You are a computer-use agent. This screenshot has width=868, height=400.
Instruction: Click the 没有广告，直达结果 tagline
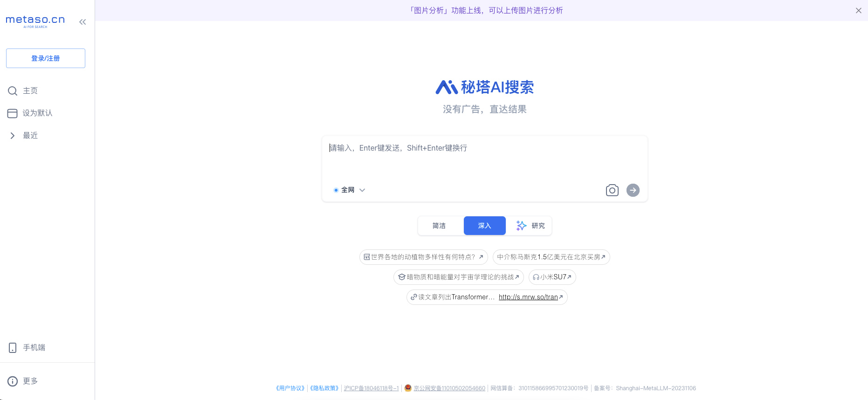pyautogui.click(x=485, y=110)
